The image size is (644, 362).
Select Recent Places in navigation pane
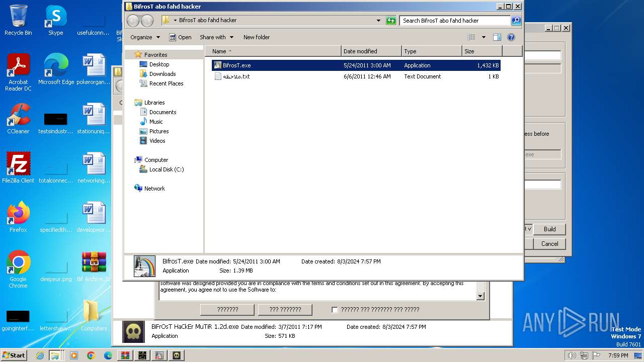pos(166,83)
